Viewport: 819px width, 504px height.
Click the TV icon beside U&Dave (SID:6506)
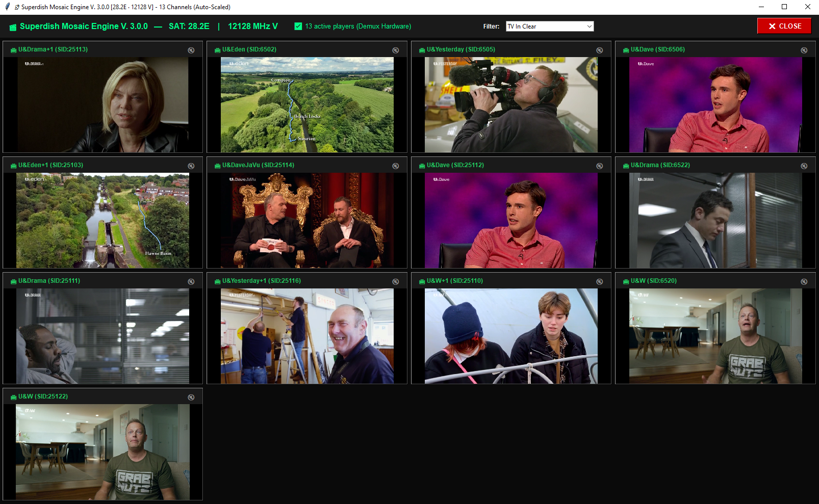[x=626, y=50]
